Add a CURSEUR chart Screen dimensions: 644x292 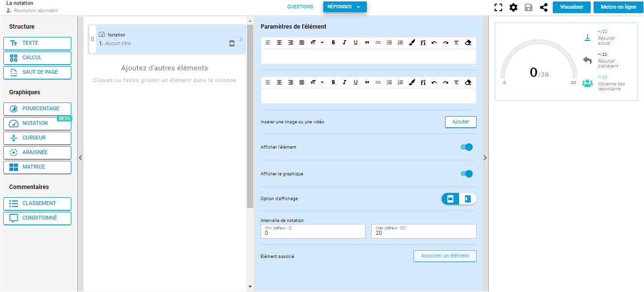37,138
